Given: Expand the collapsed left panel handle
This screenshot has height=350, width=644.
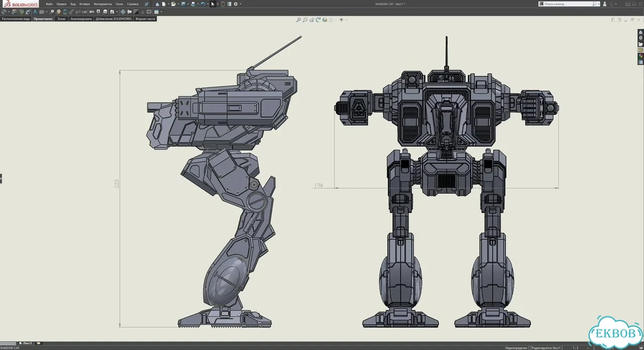Looking at the screenshot, I should tap(1, 178).
